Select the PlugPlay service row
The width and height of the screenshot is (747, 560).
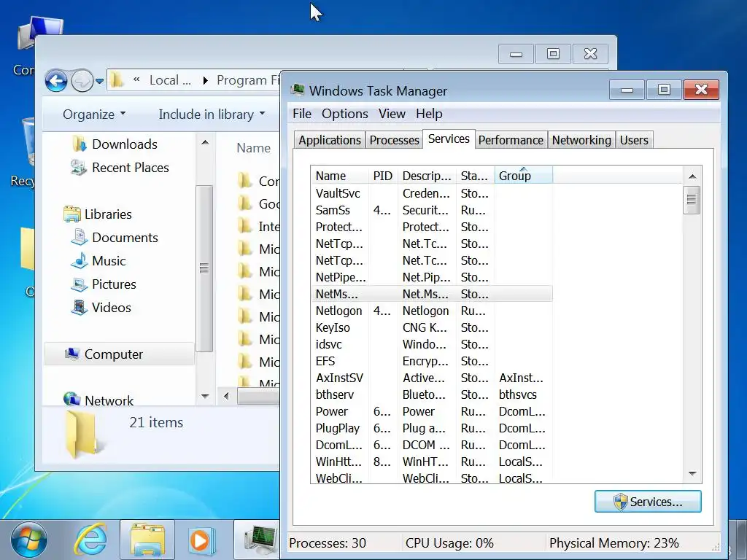point(432,429)
